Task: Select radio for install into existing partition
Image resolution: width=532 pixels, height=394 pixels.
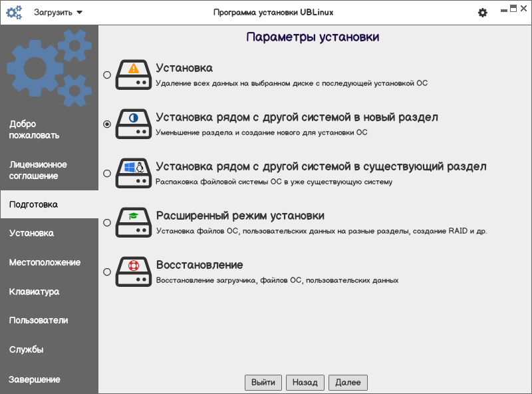Action: tap(107, 173)
